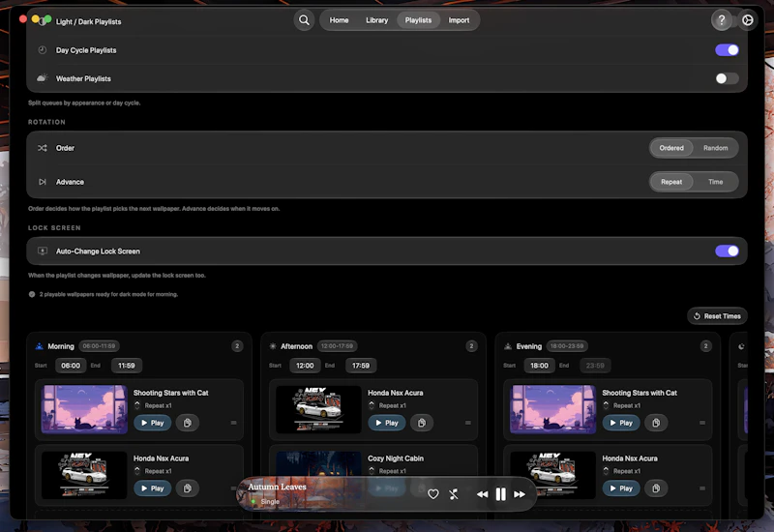
Task: Click the Morning count badge showing 2
Action: [237, 346]
